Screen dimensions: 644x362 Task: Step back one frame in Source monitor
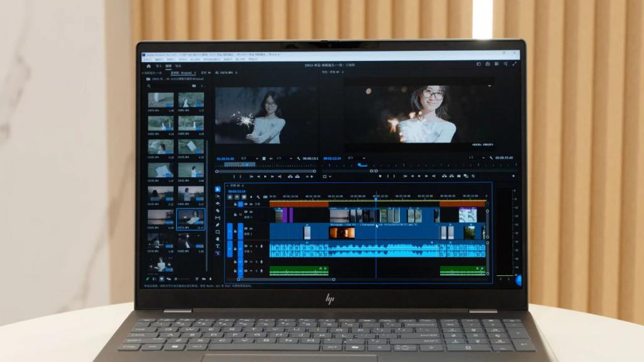click(x=258, y=177)
